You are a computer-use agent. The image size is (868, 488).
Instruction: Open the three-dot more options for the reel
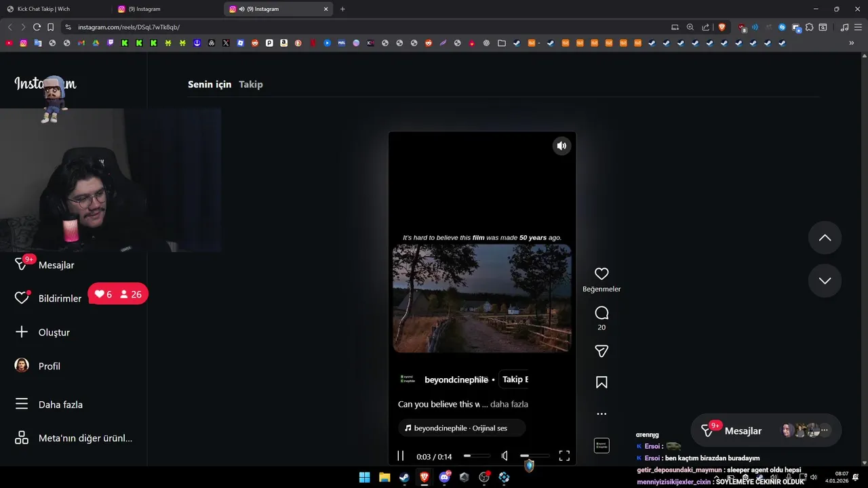[x=601, y=413]
